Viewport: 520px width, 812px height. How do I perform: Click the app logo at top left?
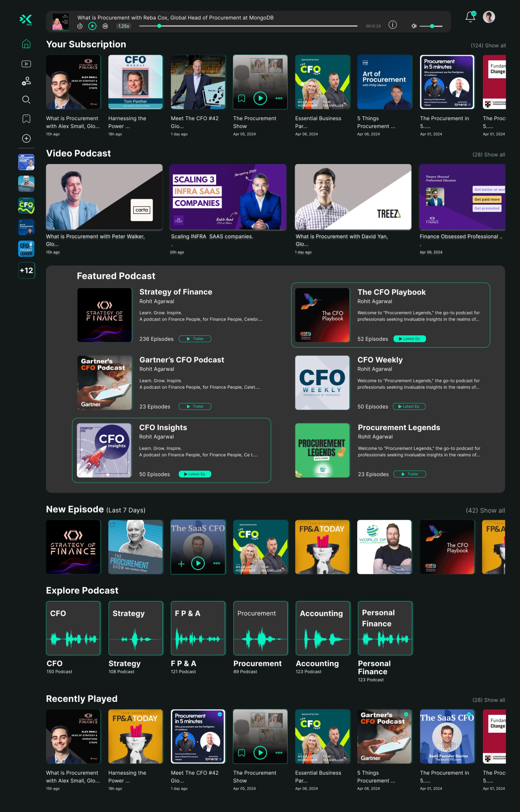coord(26,19)
